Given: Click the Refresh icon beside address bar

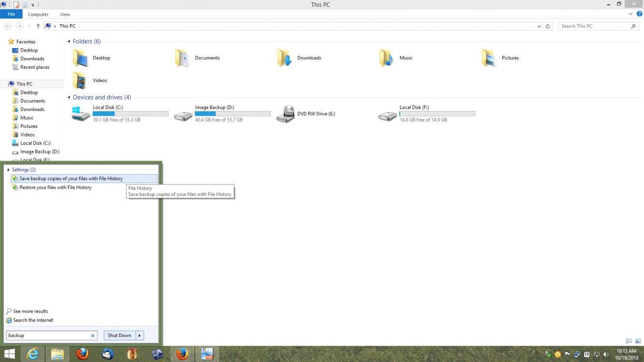Looking at the screenshot, I should pos(547,26).
